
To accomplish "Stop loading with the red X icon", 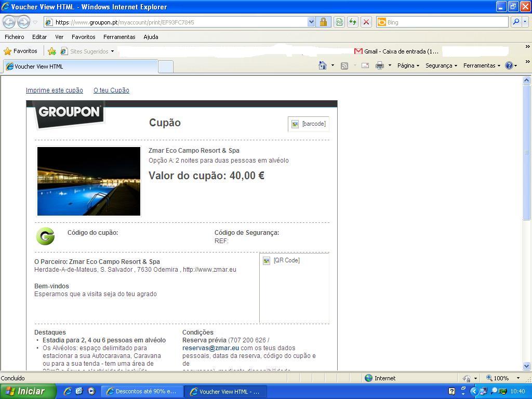I will coord(366,22).
